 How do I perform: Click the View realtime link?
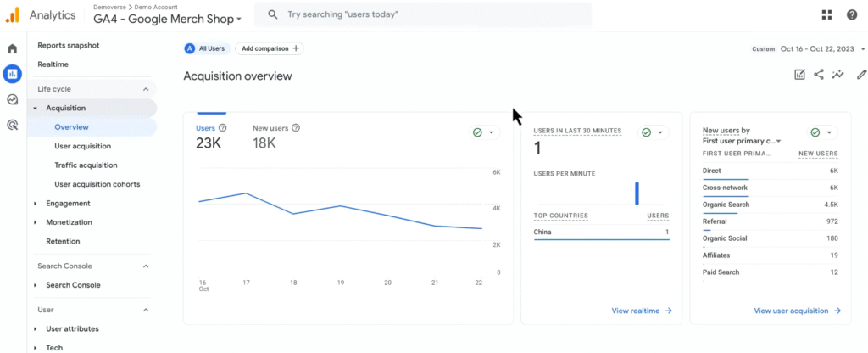coord(642,311)
